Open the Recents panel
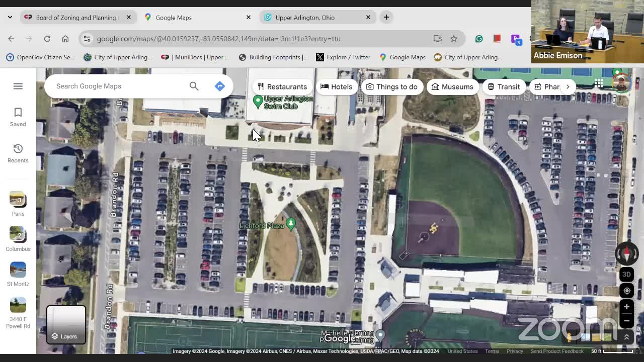The height and width of the screenshot is (362, 644). click(x=18, y=153)
